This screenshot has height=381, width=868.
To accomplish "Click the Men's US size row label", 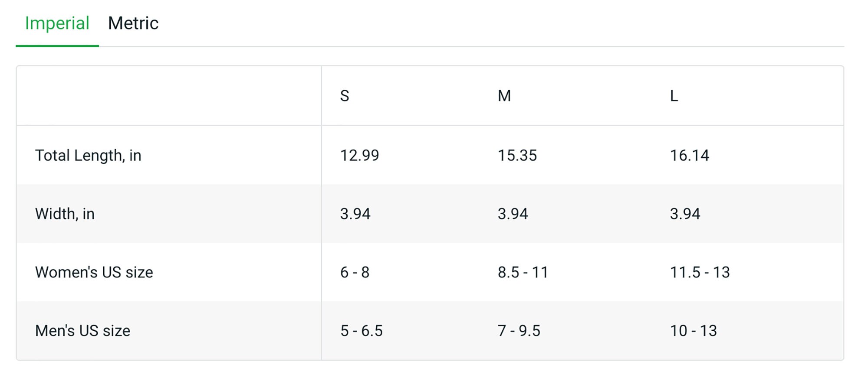I will point(82,331).
